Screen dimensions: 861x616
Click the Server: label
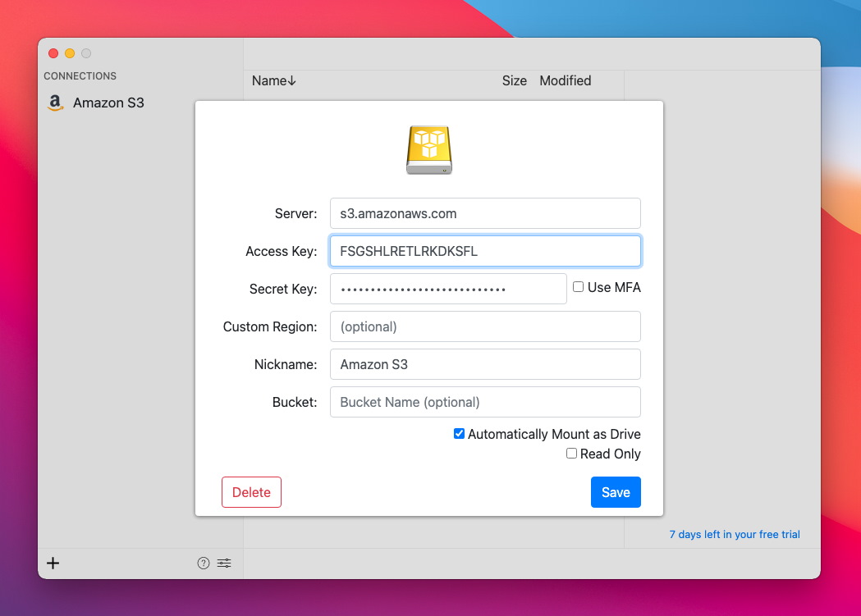[x=296, y=213]
